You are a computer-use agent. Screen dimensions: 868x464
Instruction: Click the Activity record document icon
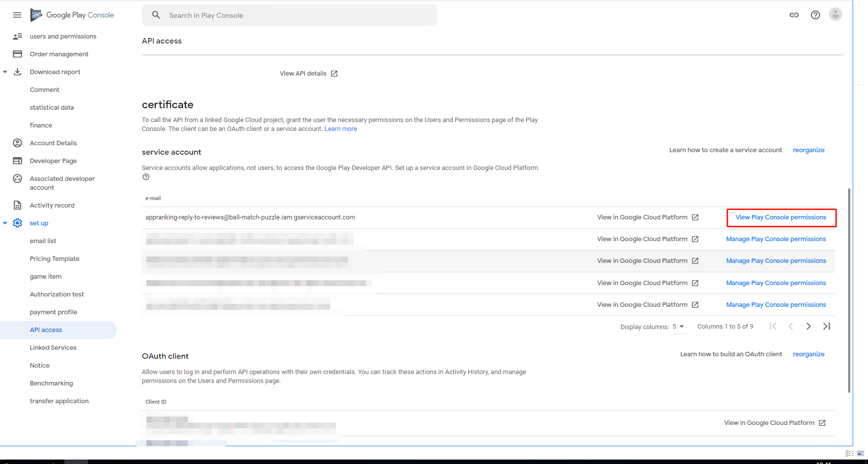pos(17,205)
